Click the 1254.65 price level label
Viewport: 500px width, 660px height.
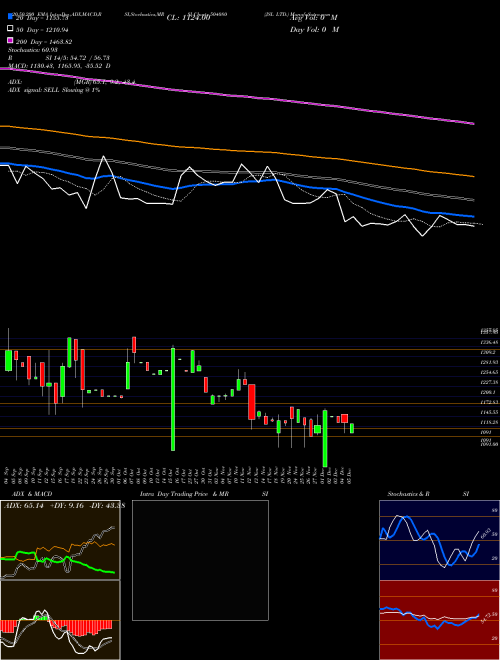click(489, 372)
